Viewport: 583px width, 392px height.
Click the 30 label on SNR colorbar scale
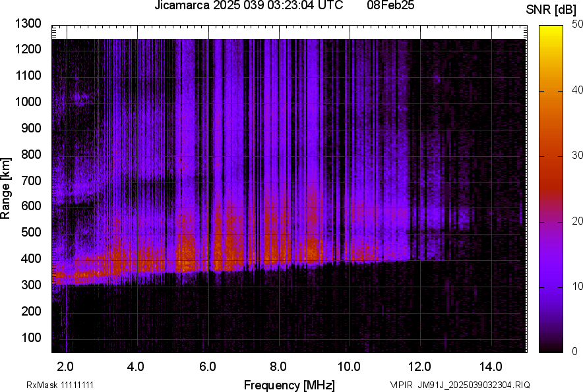point(577,155)
